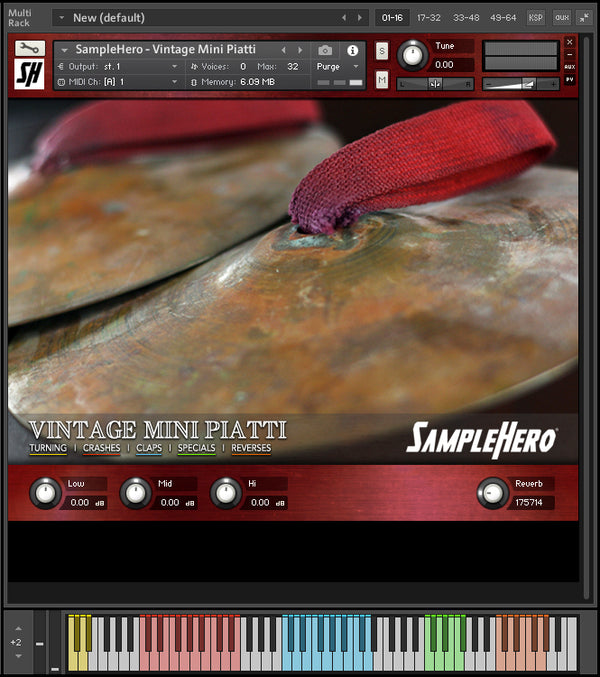Select the CRASHES articulation label
The width and height of the screenshot is (600, 677).
(101, 448)
